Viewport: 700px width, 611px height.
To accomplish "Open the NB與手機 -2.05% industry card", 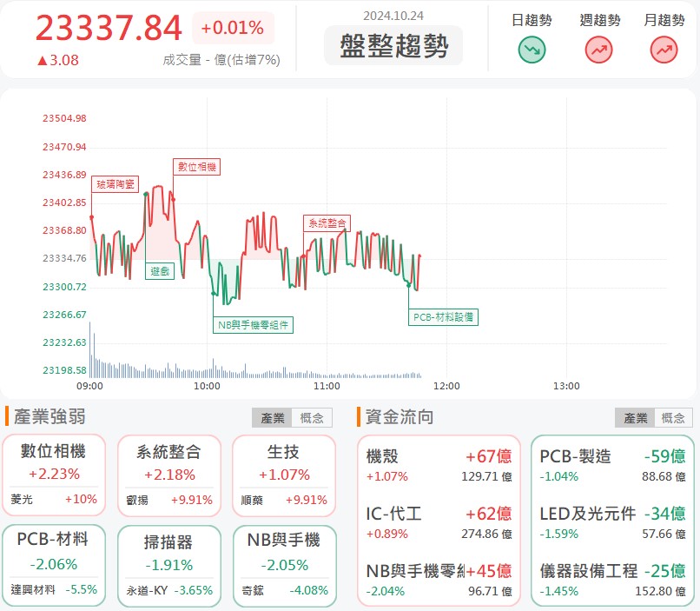I will click(x=284, y=566).
